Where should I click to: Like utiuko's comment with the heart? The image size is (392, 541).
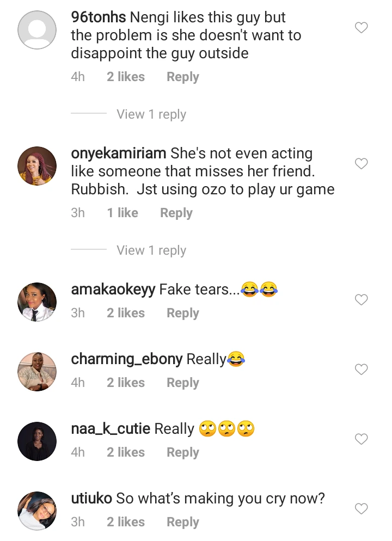(362, 509)
